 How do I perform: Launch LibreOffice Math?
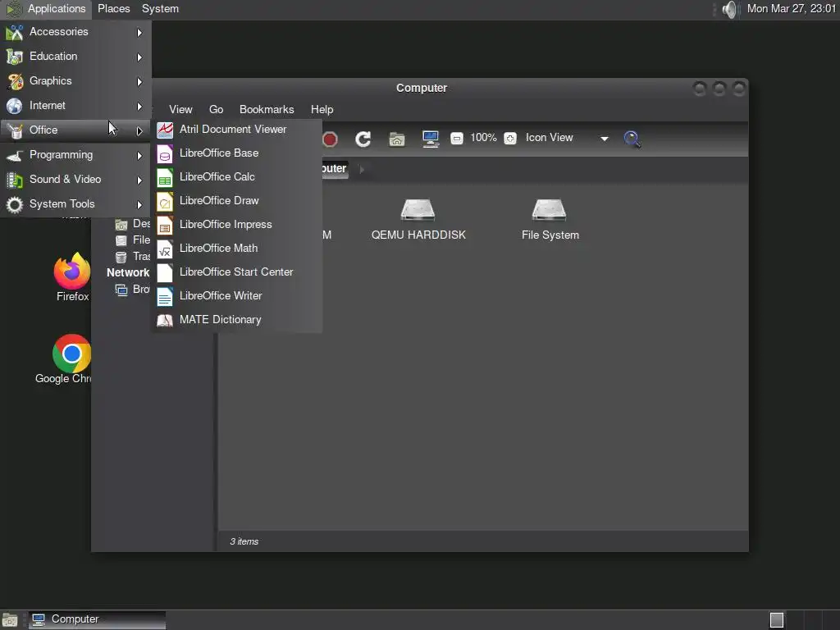237,249
